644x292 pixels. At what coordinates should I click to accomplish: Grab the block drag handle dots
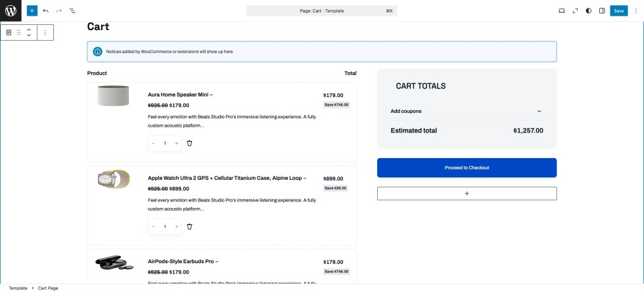point(18,32)
